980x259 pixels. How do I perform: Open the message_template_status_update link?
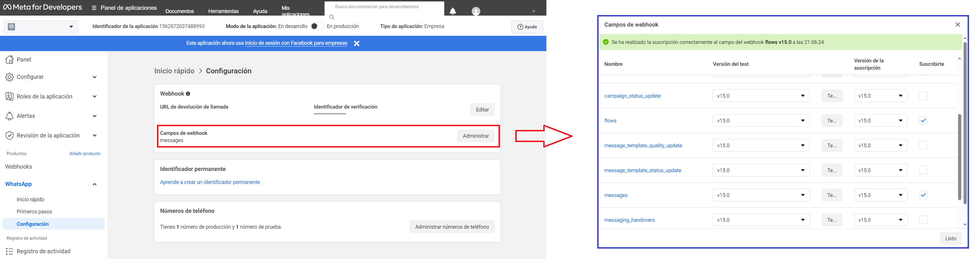642,170
